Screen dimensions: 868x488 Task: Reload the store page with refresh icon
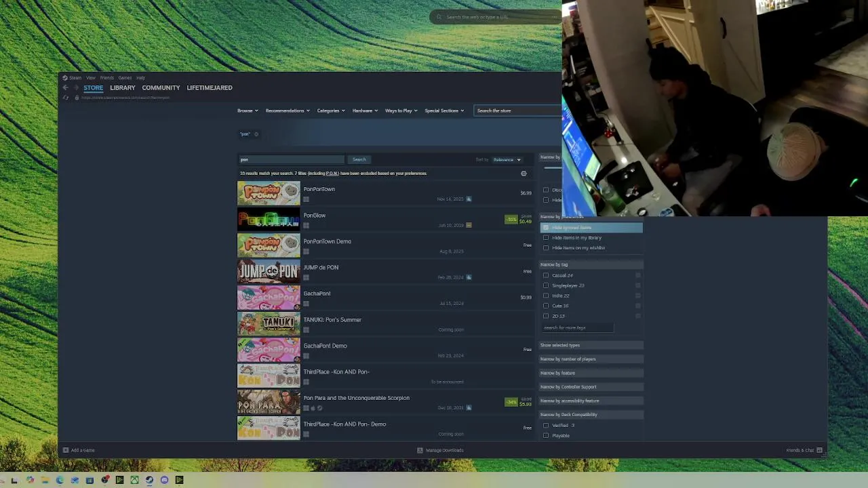pos(66,98)
